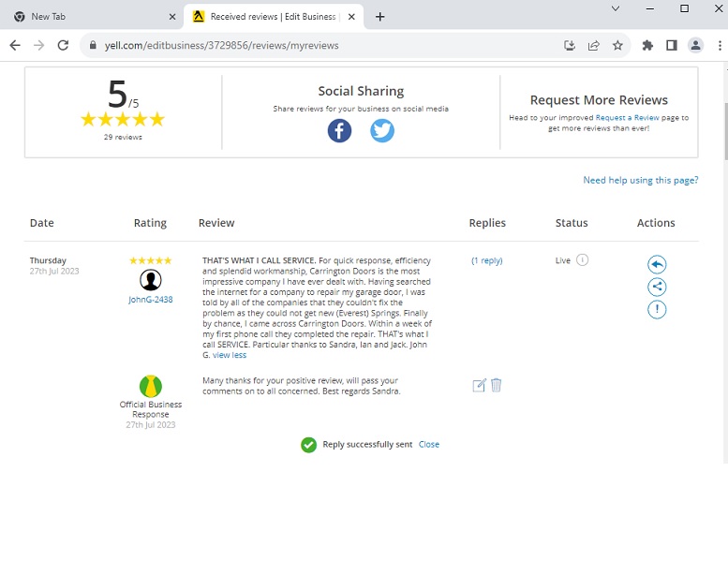
Task: Edit the official business response
Action: [x=479, y=385]
